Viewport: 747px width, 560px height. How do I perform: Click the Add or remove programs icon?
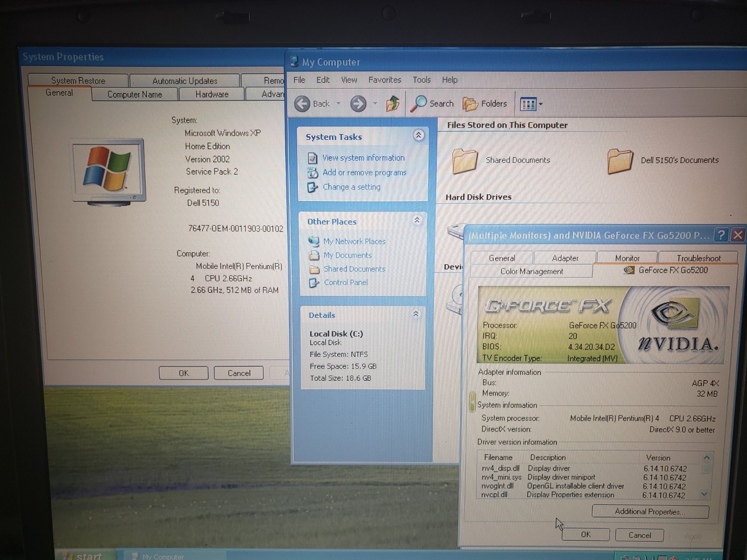[x=312, y=173]
